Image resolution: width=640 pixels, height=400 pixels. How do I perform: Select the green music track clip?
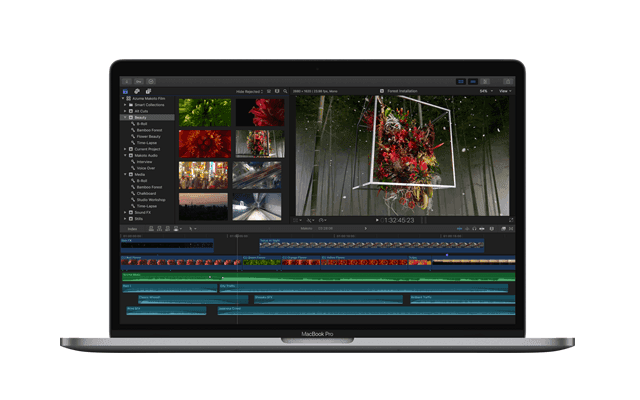pyautogui.click(x=318, y=277)
